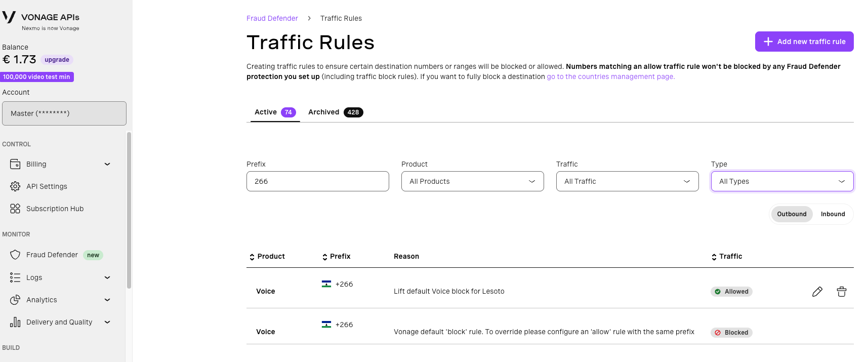Click Voice in the Blocked rule row
This screenshot has height=362, width=868.
[x=266, y=332]
